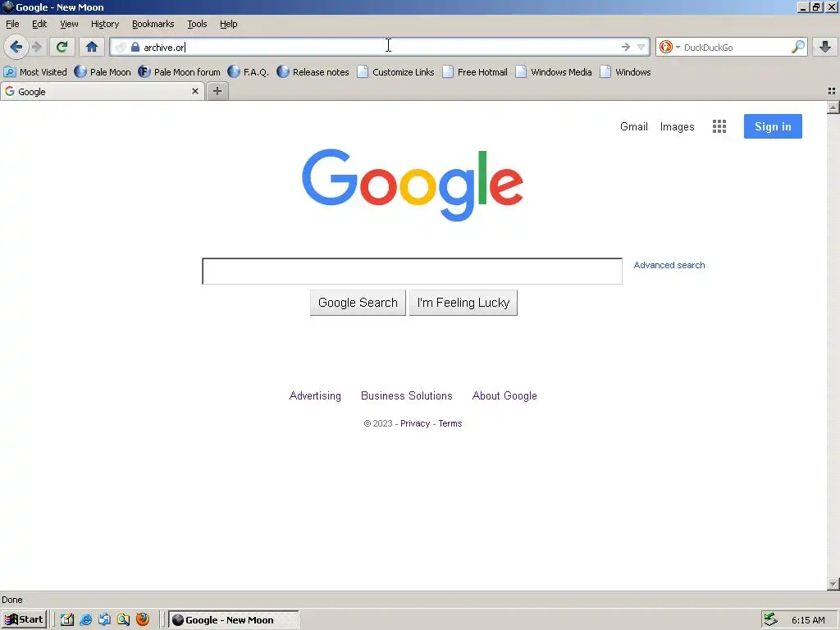Open the F.A.Q. bookmark
The width and height of the screenshot is (840, 630).
248,72
